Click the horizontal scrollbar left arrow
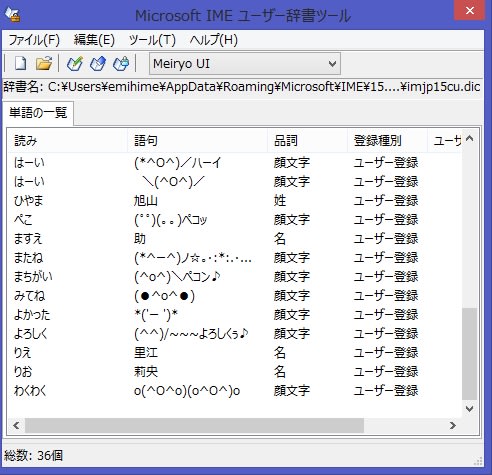 (x=16, y=425)
